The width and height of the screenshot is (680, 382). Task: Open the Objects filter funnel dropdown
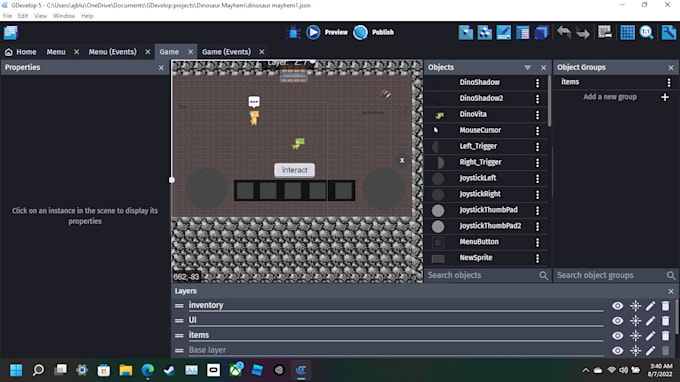point(527,68)
